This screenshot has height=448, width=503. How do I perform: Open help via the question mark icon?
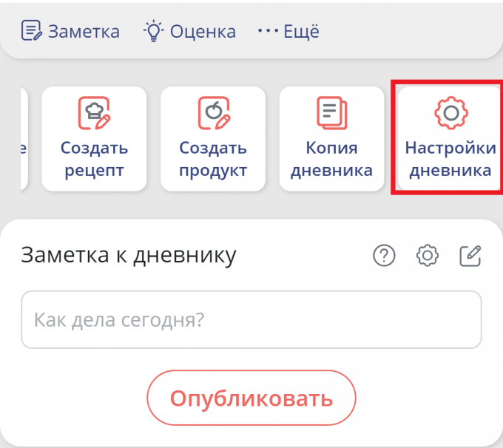pos(384,256)
